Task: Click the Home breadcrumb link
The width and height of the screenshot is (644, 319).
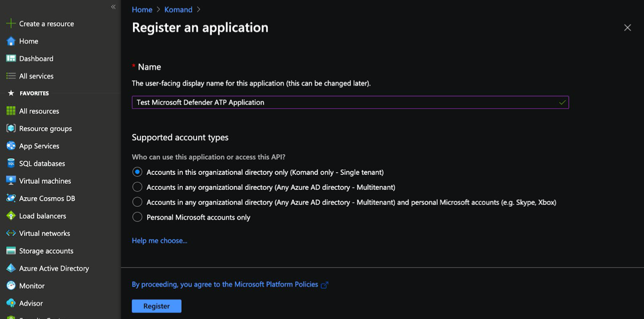Action: point(142,10)
